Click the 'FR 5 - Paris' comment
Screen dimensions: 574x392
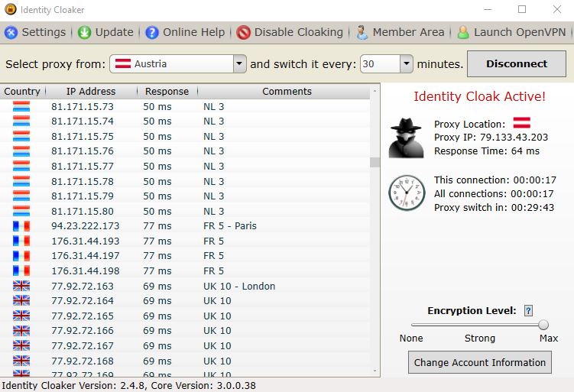[x=230, y=226]
